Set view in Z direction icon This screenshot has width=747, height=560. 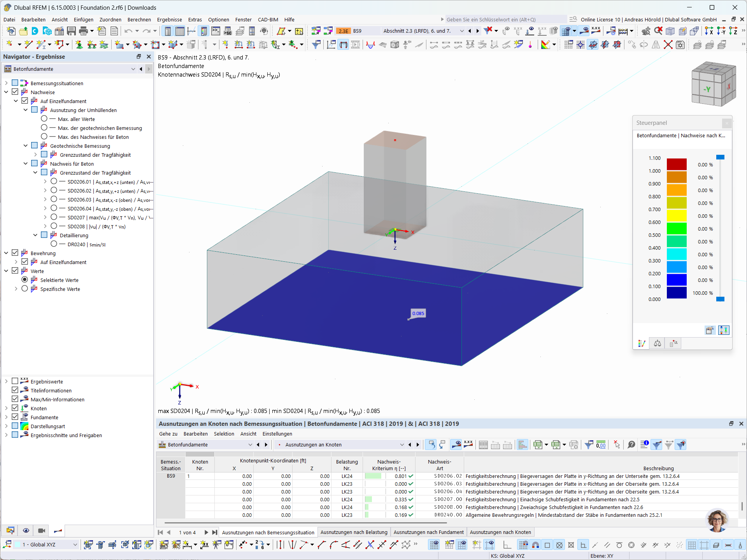(x=733, y=31)
